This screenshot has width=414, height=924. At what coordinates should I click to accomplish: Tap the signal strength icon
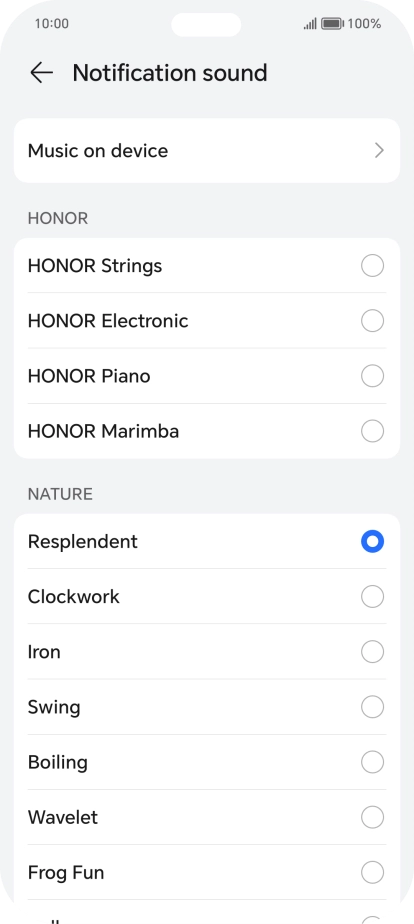coord(310,24)
